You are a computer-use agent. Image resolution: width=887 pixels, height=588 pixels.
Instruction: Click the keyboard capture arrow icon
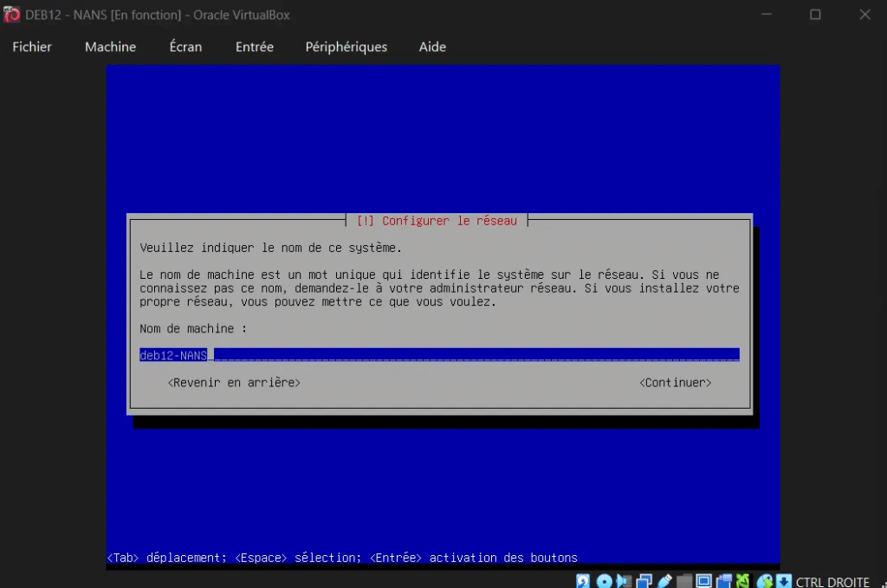(x=783, y=581)
